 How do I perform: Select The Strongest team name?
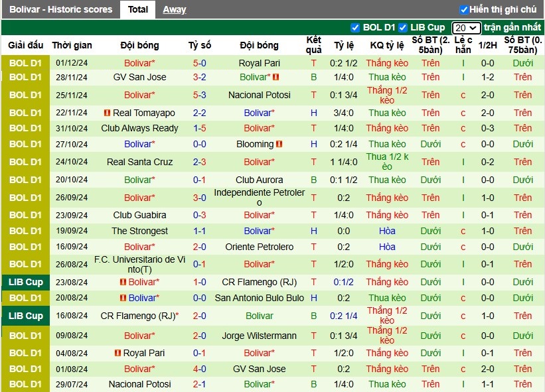pos(139,231)
